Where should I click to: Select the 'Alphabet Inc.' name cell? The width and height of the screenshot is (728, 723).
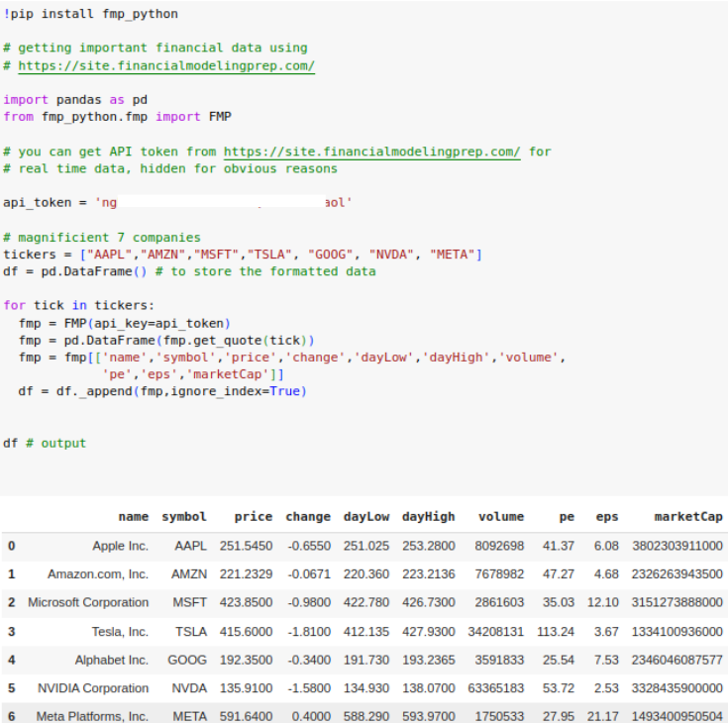pos(111,660)
